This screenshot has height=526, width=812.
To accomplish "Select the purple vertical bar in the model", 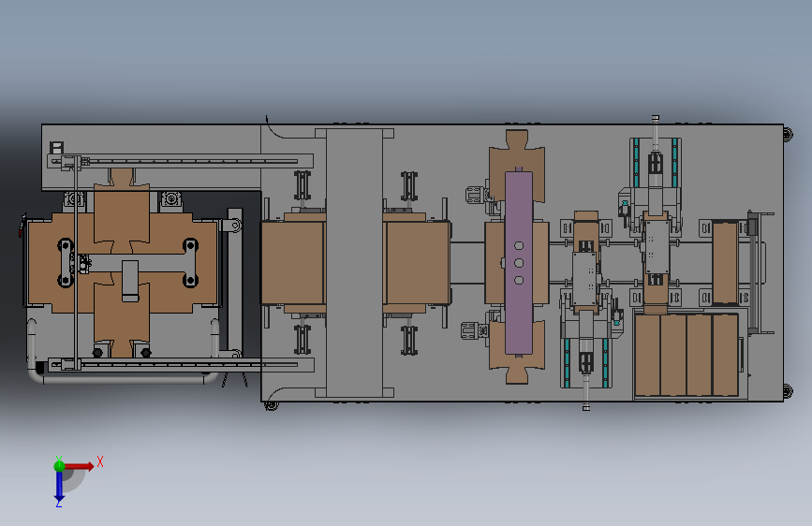I will tap(519, 262).
